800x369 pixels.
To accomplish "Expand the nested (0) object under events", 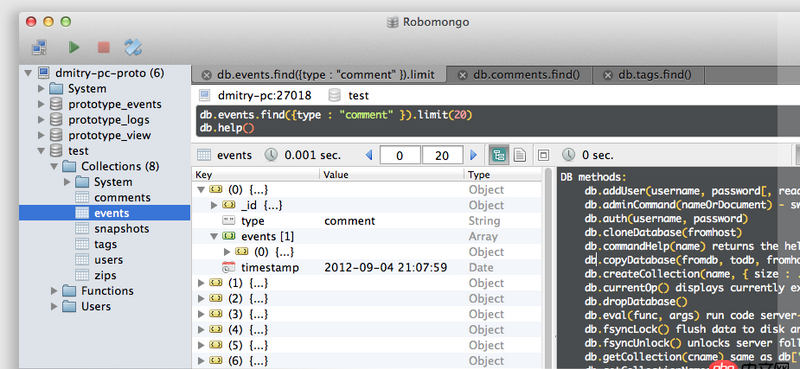I will [227, 252].
